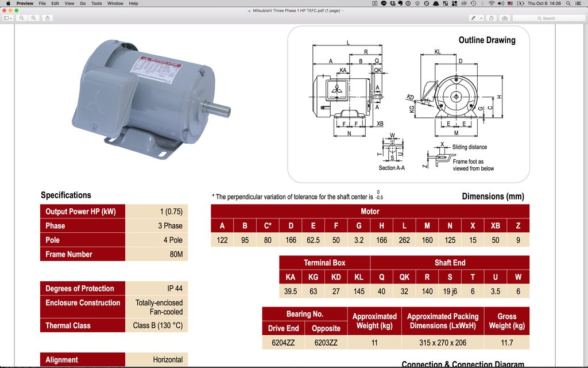
Task: Click the Share icon in toolbar
Action: (x=48, y=18)
